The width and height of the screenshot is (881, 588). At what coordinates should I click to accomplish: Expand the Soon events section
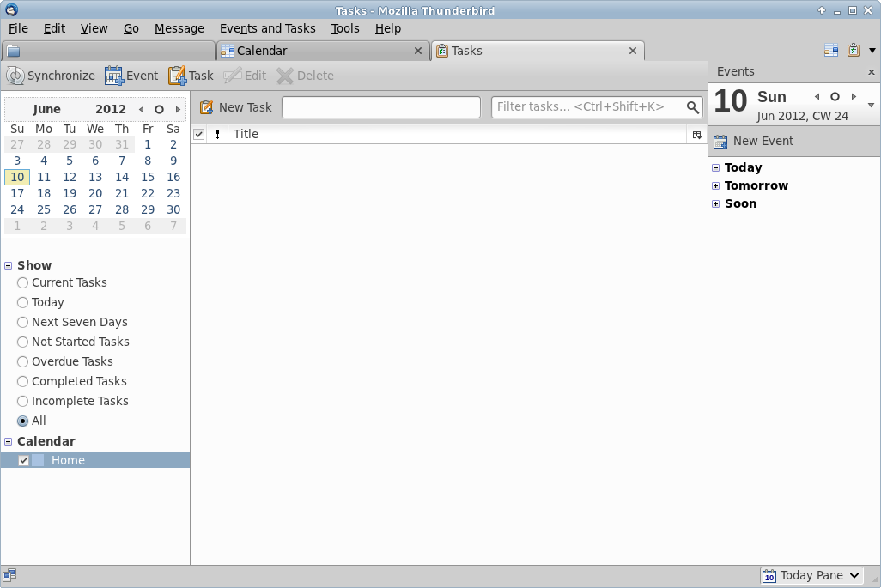pyautogui.click(x=715, y=203)
